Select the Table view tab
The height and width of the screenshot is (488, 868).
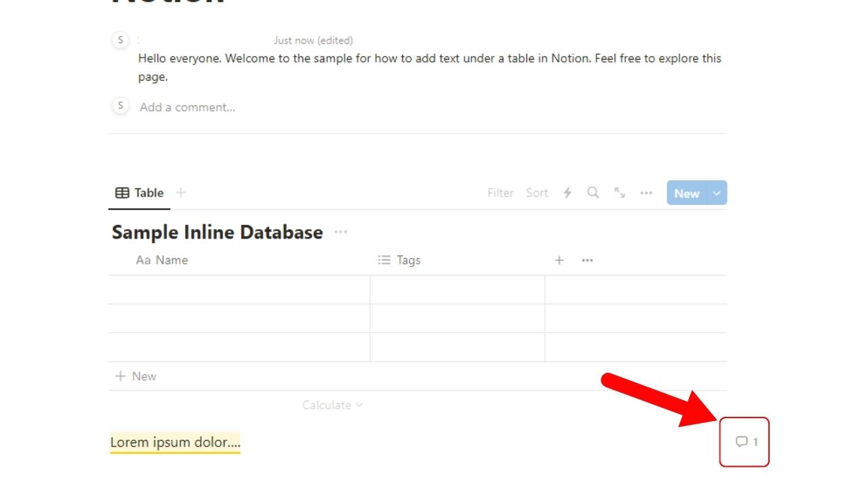point(140,193)
